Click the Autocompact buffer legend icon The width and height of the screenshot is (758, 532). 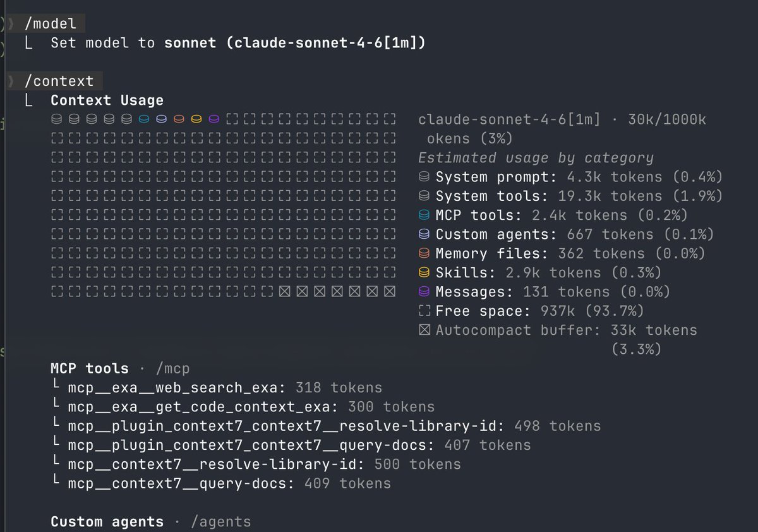(x=424, y=330)
